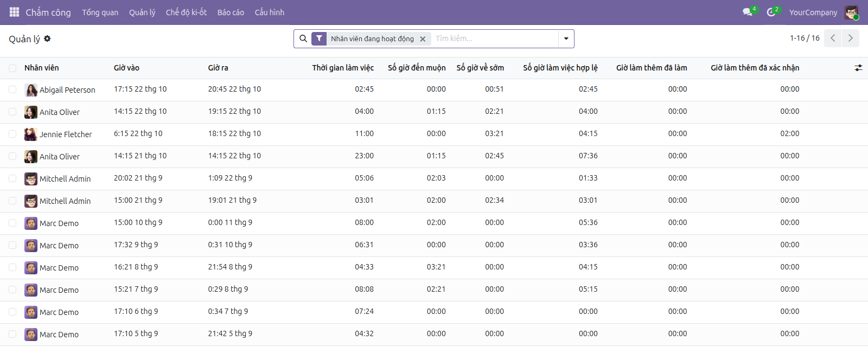
Task: Click the 08:08 worked time cell
Action: coord(364,289)
